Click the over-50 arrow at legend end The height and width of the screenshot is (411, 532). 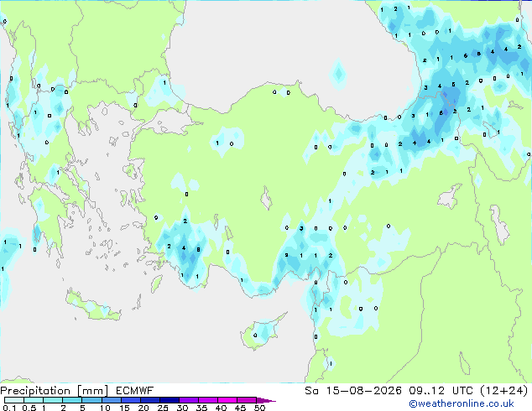click(266, 400)
